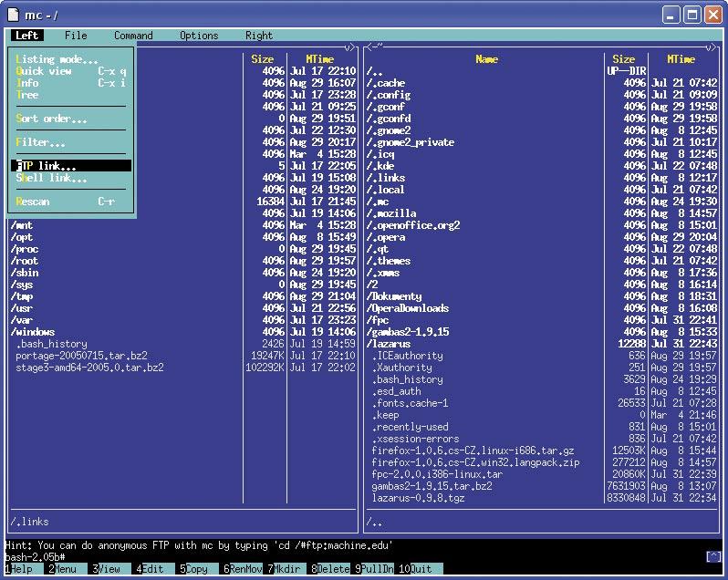Choose Tree view in the menu
This screenshot has height=580, width=728.
tap(71, 95)
